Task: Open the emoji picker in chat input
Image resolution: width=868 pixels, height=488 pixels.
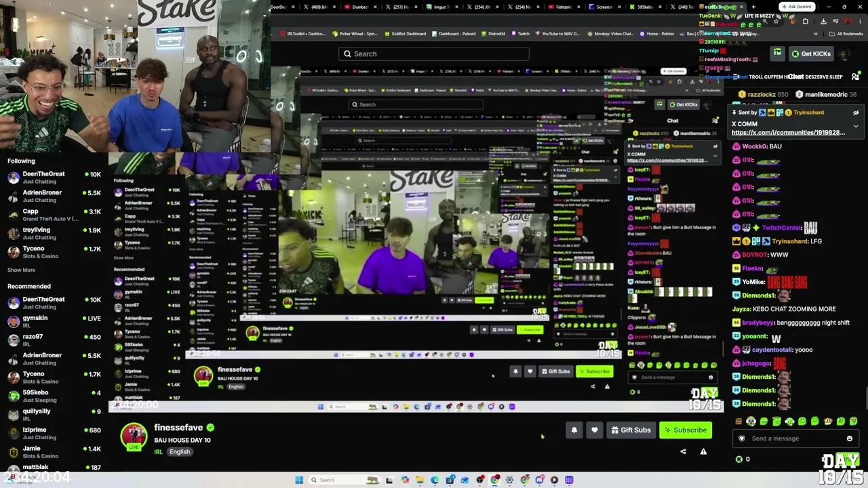Action: (x=850, y=439)
